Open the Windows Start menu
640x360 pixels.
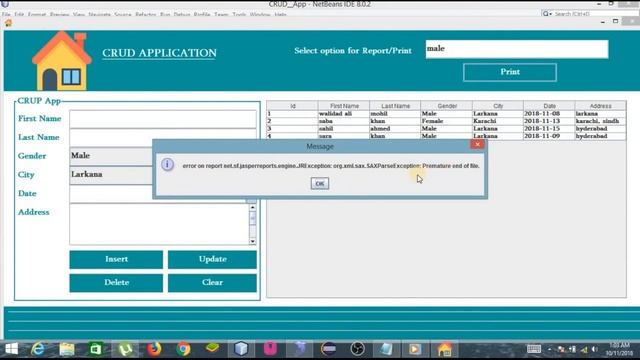click(x=11, y=349)
